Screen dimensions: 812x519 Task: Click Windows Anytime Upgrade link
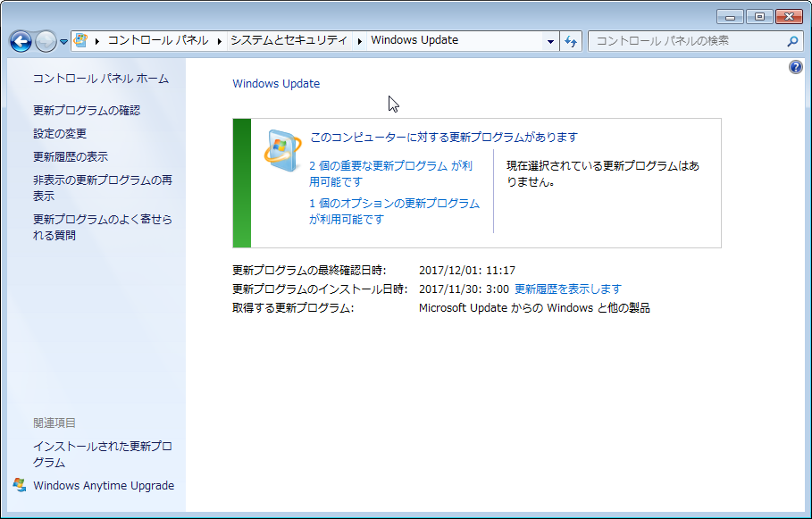[104, 486]
